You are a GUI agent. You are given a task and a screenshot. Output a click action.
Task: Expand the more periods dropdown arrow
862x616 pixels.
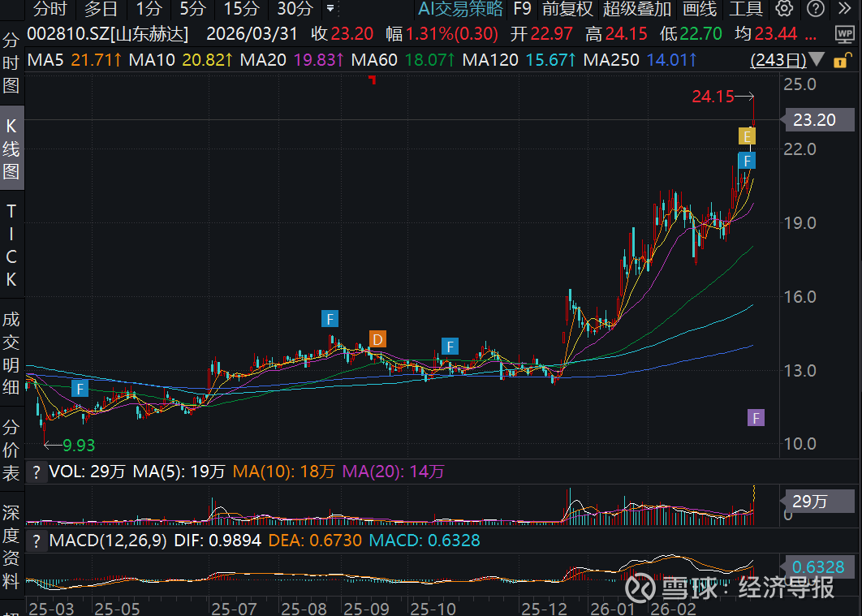(x=330, y=8)
